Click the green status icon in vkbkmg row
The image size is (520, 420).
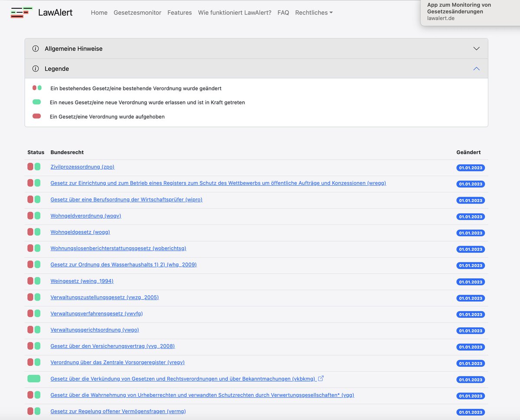pyautogui.click(x=34, y=379)
